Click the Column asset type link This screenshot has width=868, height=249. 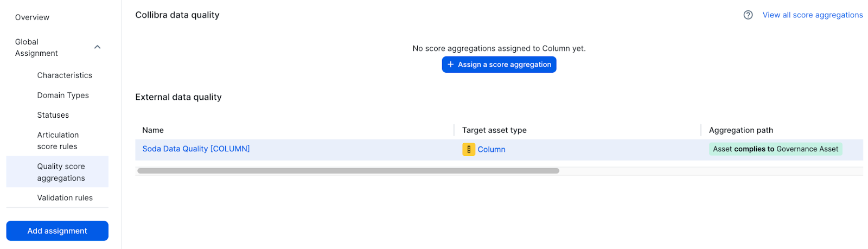tap(492, 150)
